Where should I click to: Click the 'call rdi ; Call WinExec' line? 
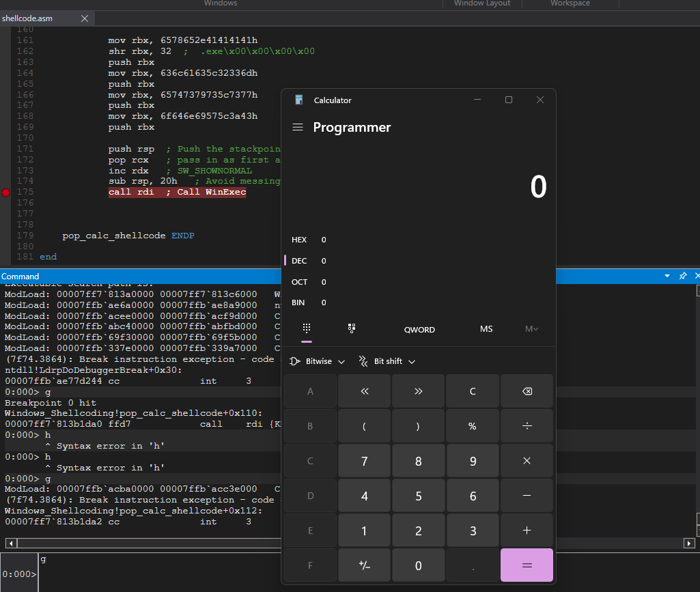(x=178, y=192)
